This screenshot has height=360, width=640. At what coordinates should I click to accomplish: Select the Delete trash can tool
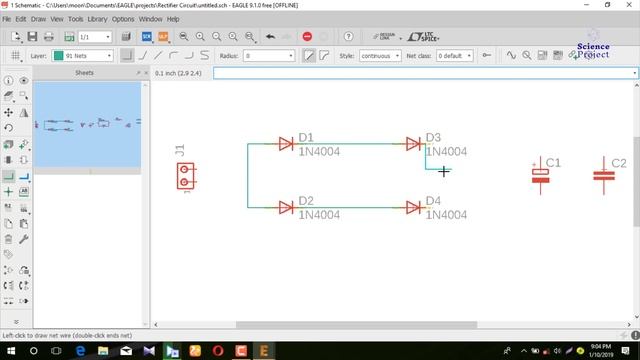[8, 239]
